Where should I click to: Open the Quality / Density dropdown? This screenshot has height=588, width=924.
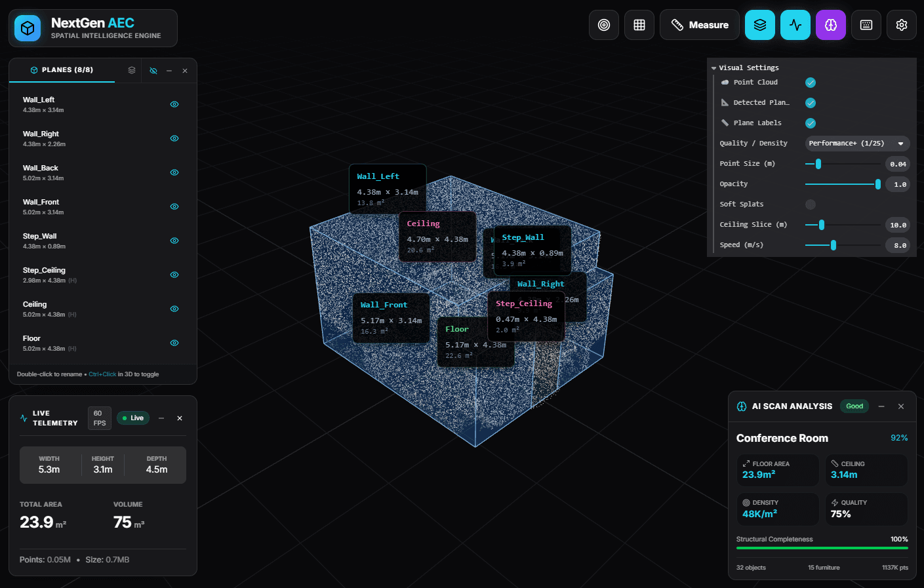856,144
